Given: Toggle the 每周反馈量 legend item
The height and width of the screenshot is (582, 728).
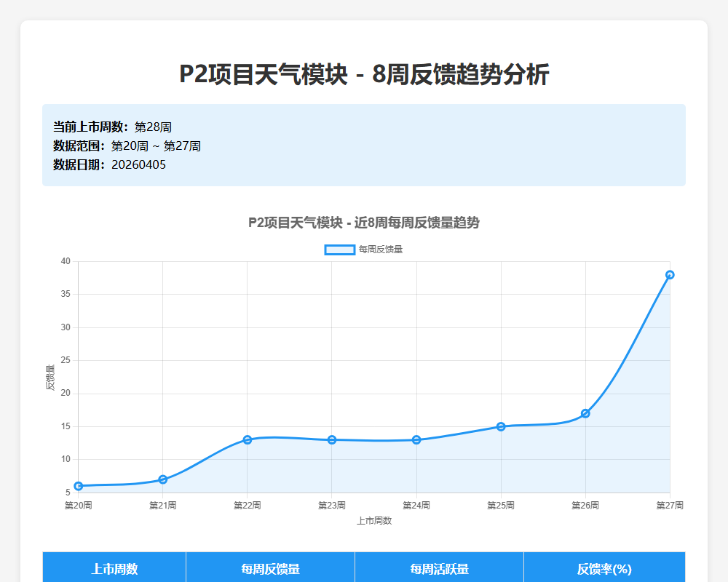Looking at the screenshot, I should [363, 250].
